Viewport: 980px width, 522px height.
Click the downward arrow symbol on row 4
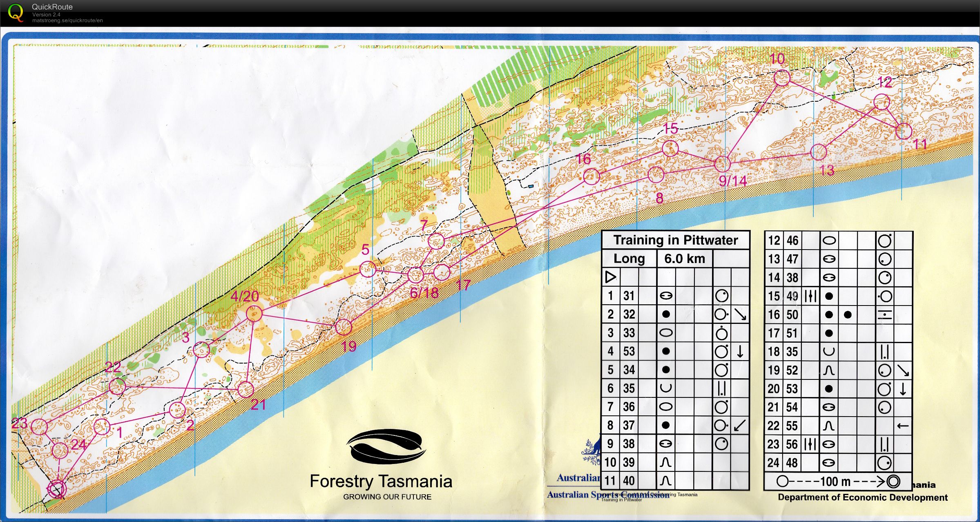tap(739, 351)
